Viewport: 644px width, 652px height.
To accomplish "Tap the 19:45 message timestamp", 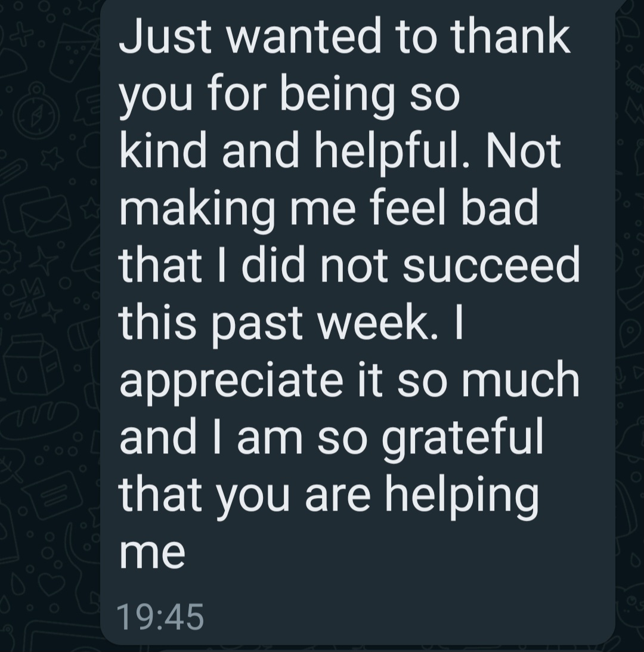I will [160, 617].
